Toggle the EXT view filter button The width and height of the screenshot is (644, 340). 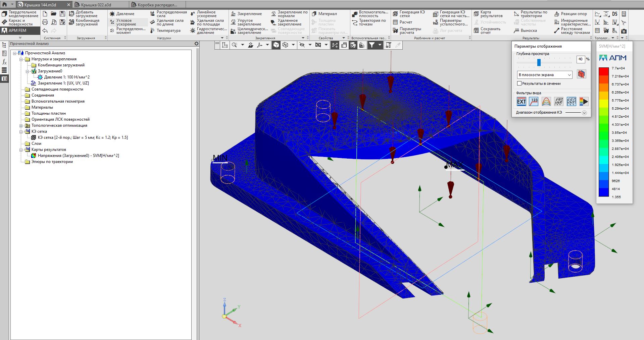521,102
